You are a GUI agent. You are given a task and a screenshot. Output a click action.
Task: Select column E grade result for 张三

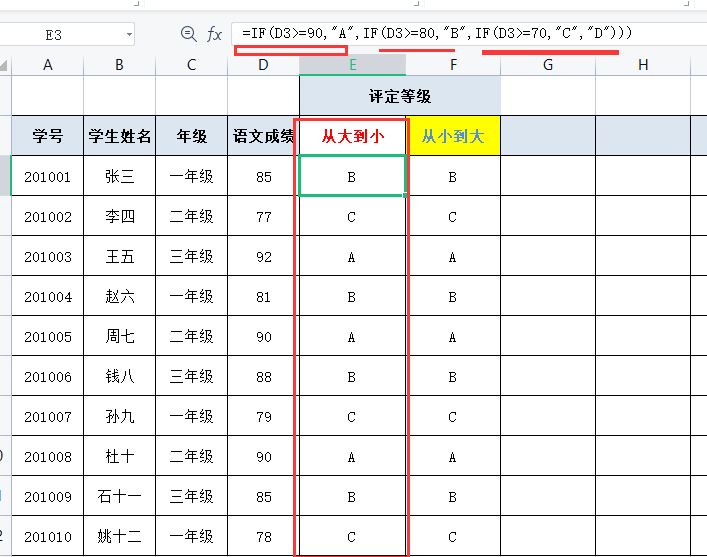pos(353,176)
